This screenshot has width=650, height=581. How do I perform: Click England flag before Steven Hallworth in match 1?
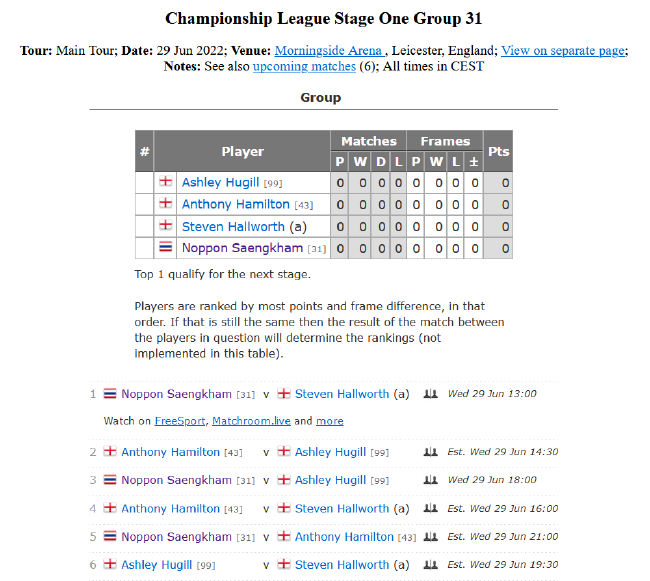coord(284,393)
